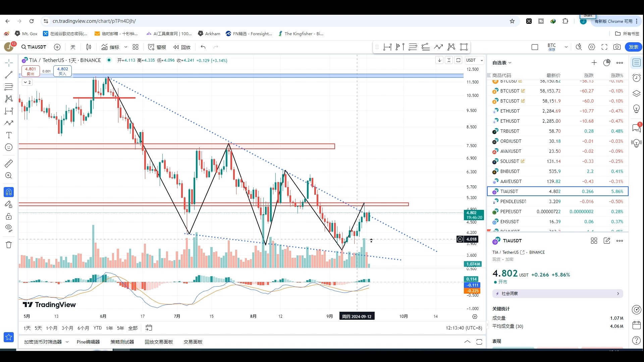Open the candlestick chart style menu

click(x=89, y=47)
